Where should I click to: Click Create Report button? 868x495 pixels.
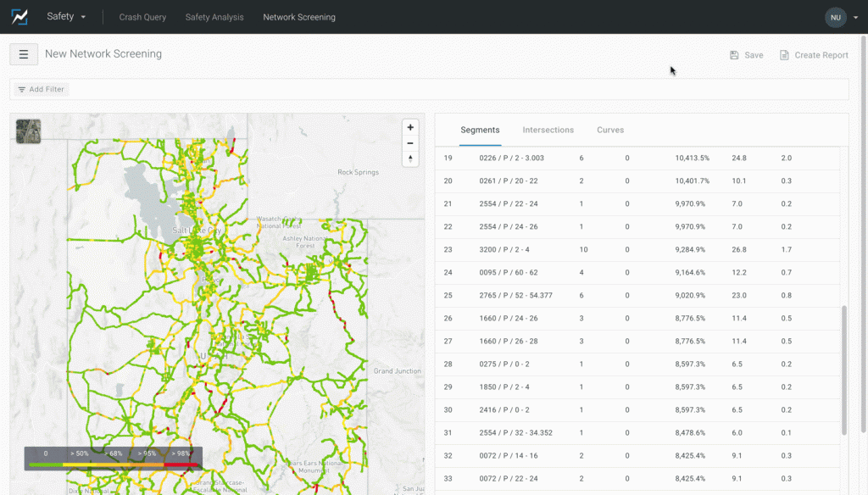[x=814, y=55]
